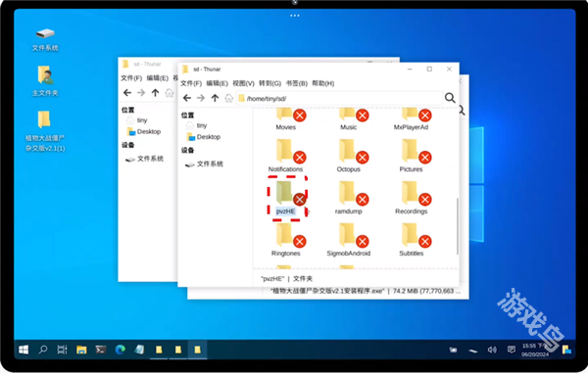Viewport: 588px width, 373px height.
Task: Select the Recordings folder
Action: pyautogui.click(x=411, y=198)
